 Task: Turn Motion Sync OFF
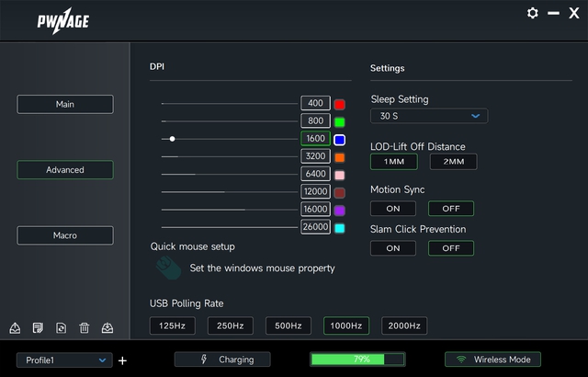pos(451,209)
